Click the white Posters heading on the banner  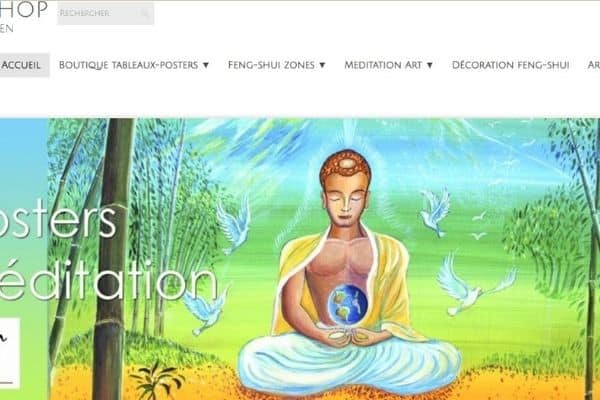click(x=58, y=220)
